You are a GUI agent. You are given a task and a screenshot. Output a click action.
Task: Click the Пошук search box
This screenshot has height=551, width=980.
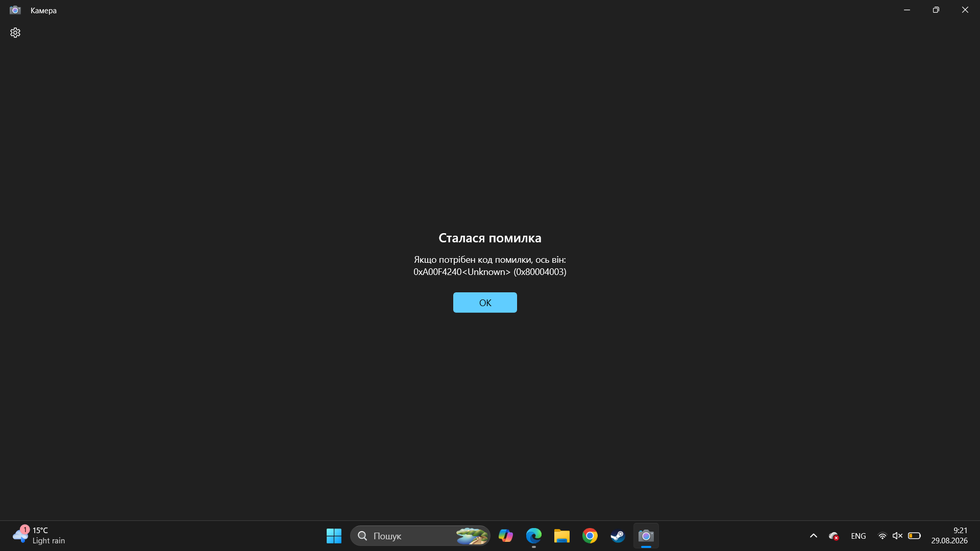click(420, 536)
